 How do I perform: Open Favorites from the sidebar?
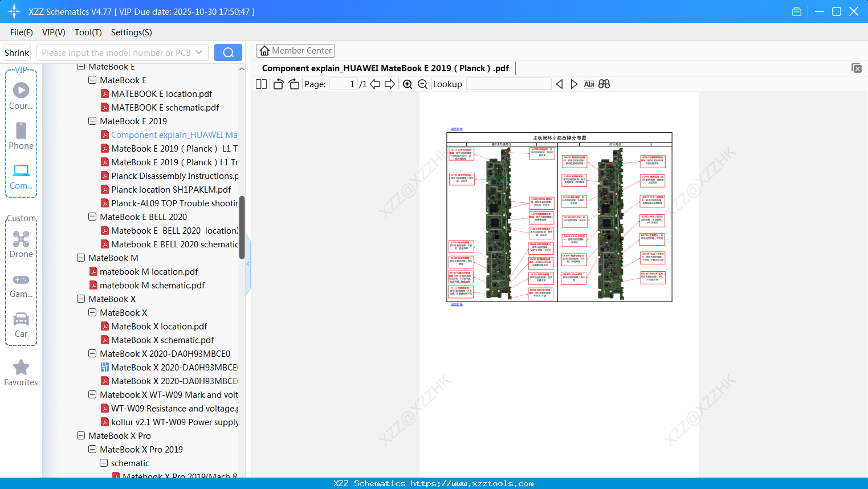[x=21, y=373]
